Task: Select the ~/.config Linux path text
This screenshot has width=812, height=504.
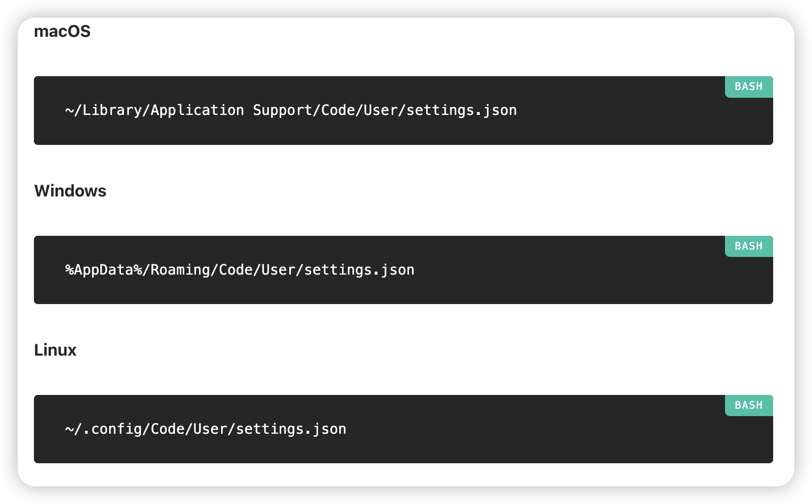Action: 205,429
